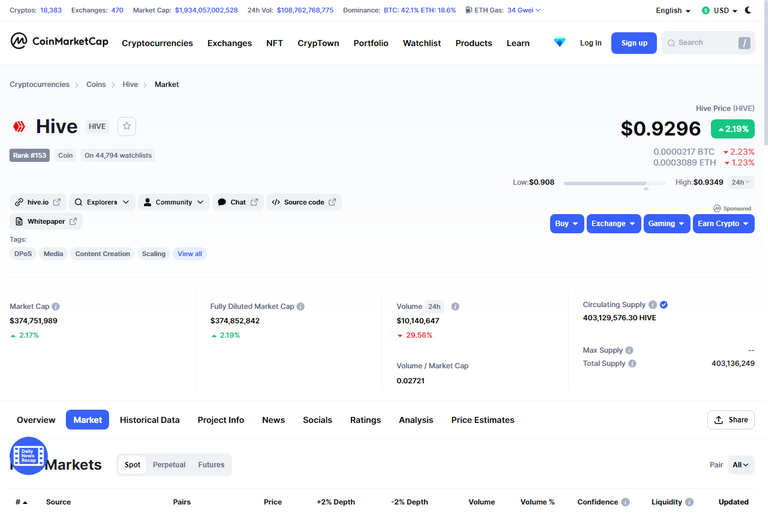
Task: Switch to Price Estimates tab
Action: (482, 420)
